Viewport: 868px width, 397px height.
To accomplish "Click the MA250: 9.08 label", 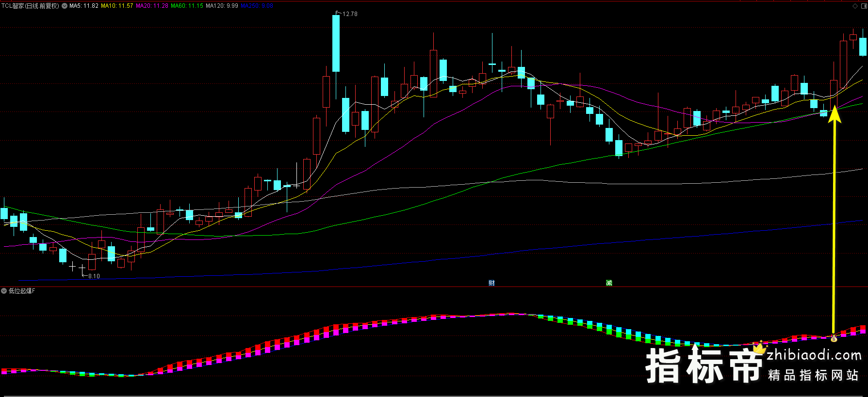I will click(x=257, y=6).
